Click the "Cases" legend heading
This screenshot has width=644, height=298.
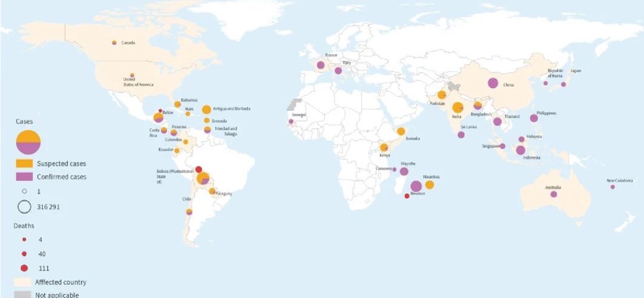(24, 122)
